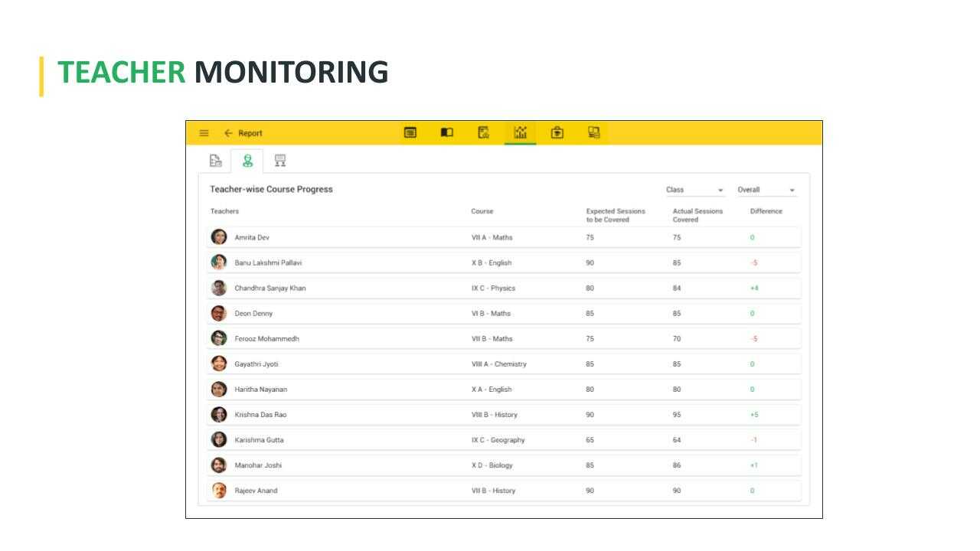
Task: Click the exam bag icon in toolbar
Action: [x=557, y=132]
